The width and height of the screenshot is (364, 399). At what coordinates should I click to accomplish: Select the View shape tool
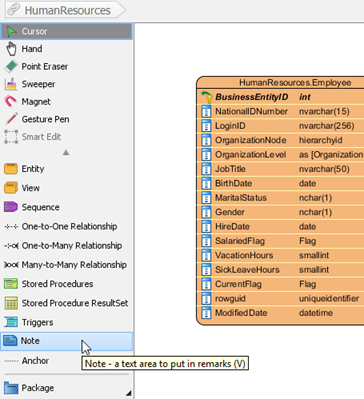(67, 188)
